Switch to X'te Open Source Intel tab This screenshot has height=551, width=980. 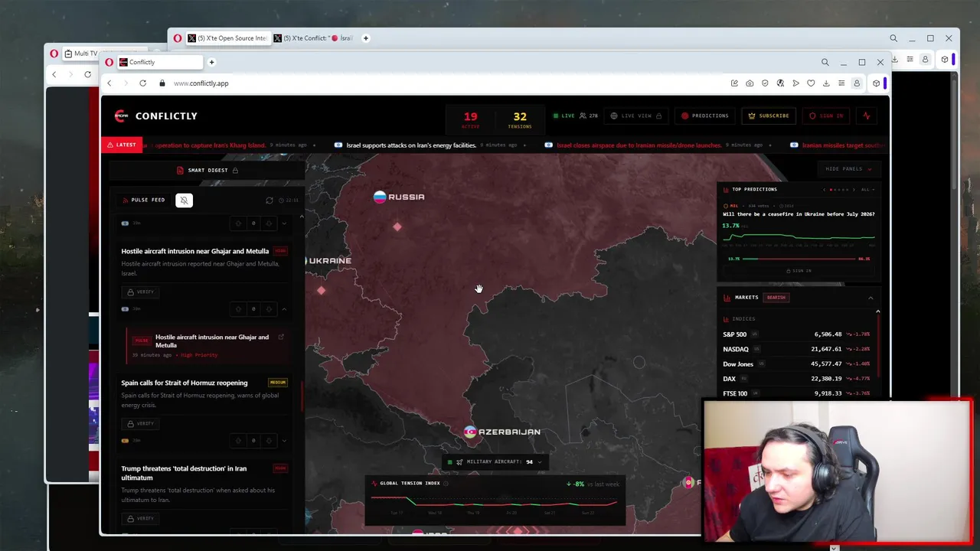tap(227, 38)
